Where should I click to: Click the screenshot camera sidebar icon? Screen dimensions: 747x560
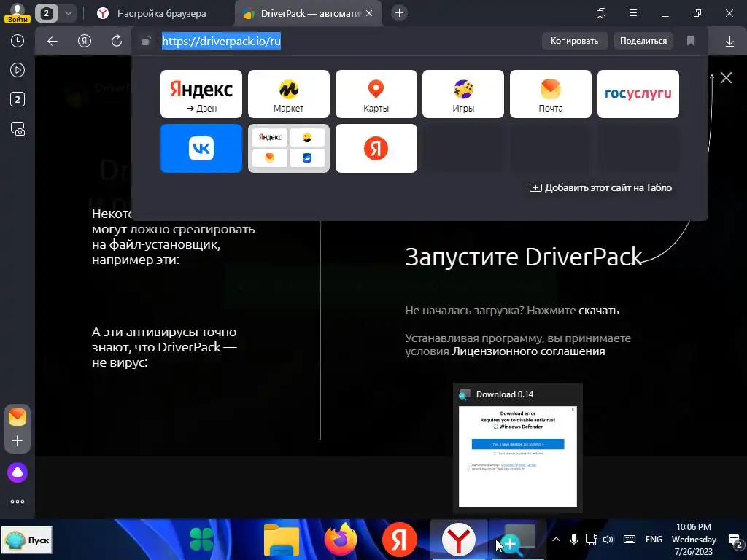(x=18, y=128)
